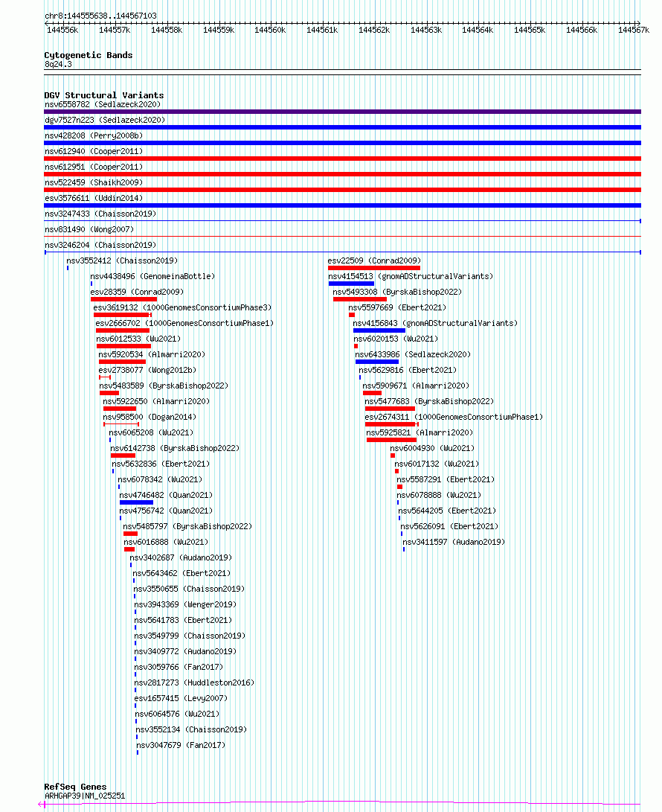662x812 pixels.
Task: Open the nsv612940 (Cooper2011) variant
Action: tap(94, 151)
